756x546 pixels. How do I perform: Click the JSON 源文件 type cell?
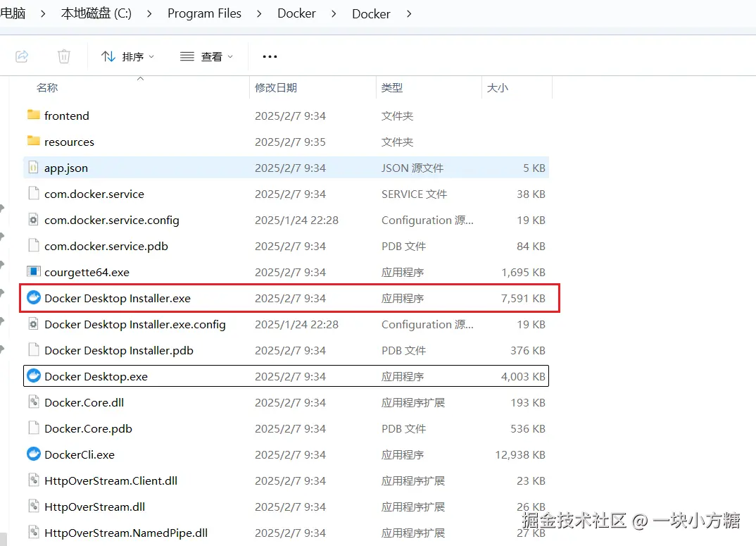click(x=412, y=168)
